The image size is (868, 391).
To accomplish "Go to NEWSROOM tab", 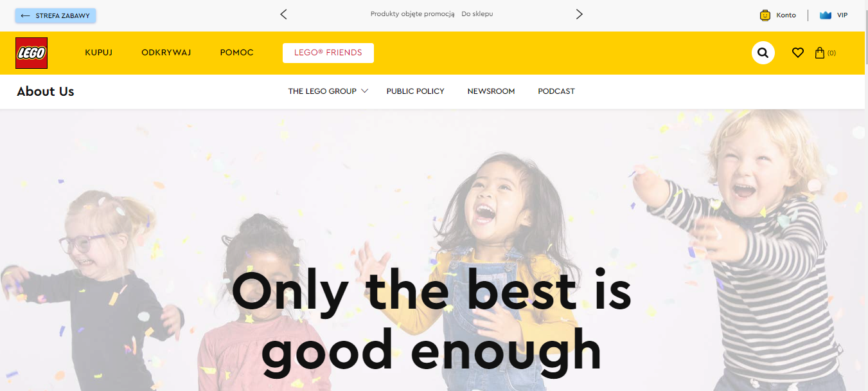I will [x=491, y=91].
